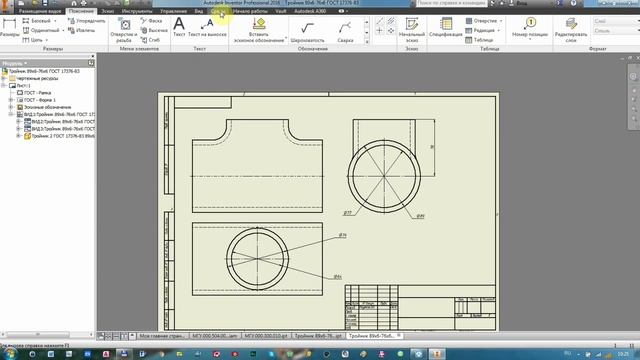The height and width of the screenshot is (360, 640).
Task: Activate the Текст tool
Action: (x=179, y=28)
